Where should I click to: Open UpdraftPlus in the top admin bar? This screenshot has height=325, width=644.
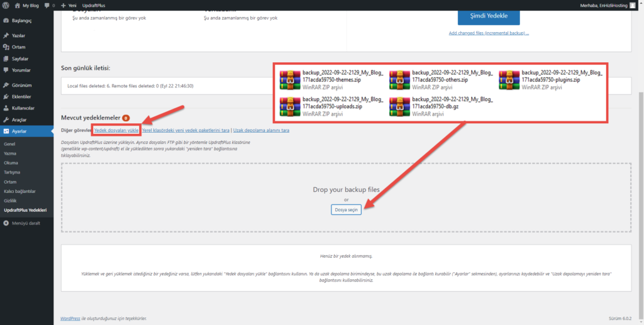94,6
